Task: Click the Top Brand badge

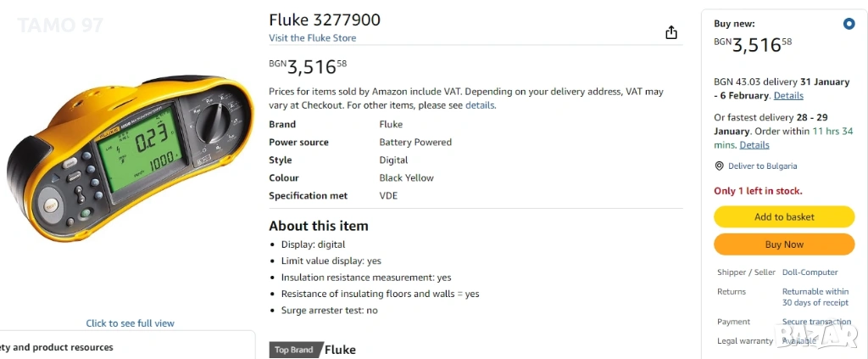Action: tap(293, 350)
